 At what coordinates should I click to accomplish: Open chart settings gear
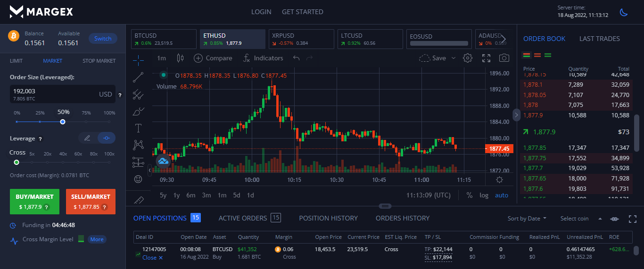468,58
